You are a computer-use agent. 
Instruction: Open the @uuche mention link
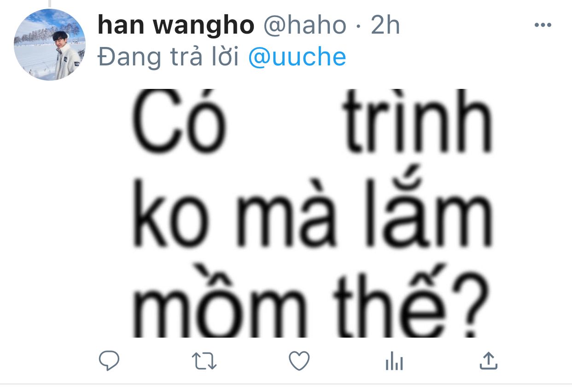(x=297, y=58)
